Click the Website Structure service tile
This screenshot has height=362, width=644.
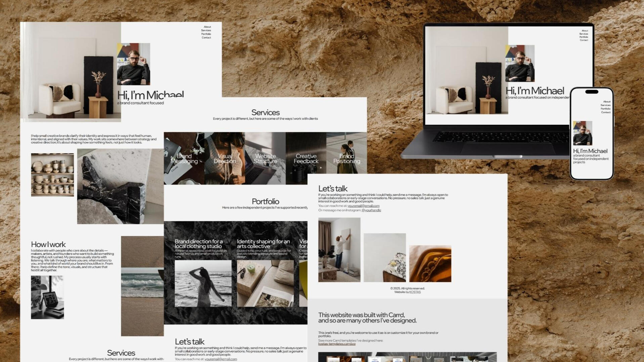coord(265,158)
